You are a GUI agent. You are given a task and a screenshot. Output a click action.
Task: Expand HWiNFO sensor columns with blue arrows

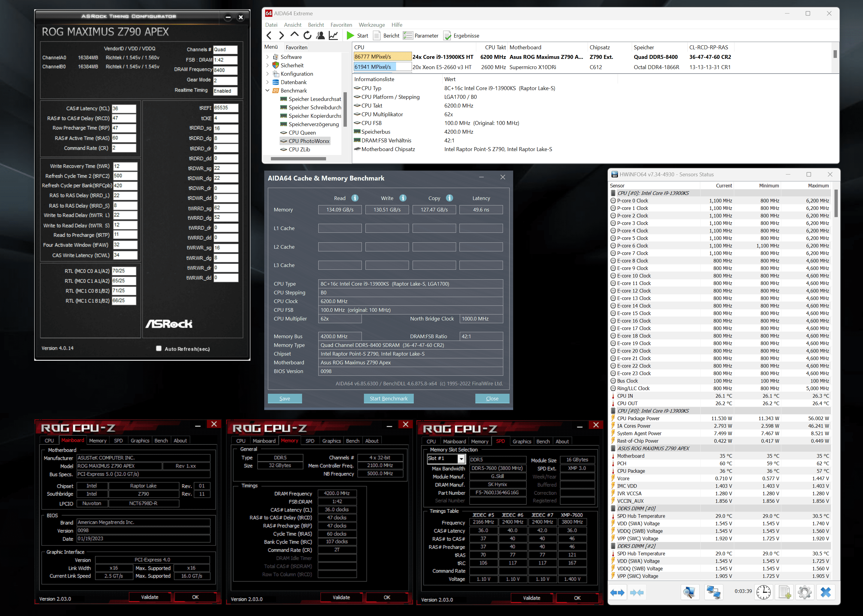617,593
